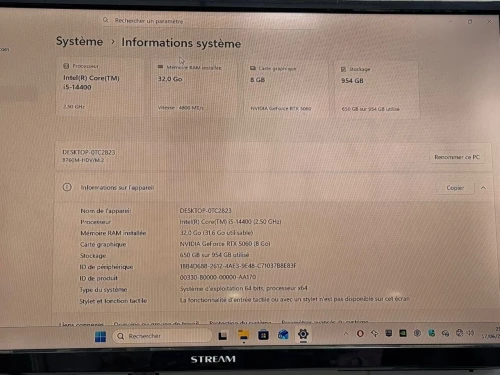Click the Stockage card icon

343,69
